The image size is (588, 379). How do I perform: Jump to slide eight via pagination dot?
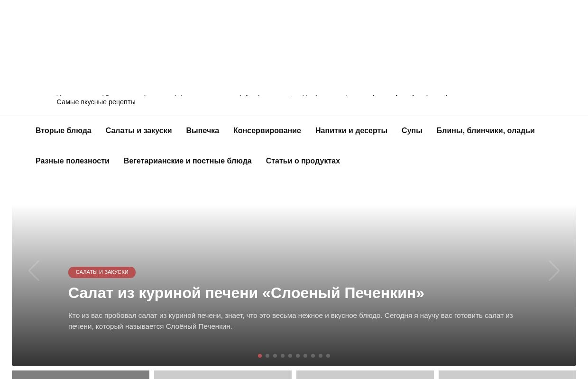(313, 356)
